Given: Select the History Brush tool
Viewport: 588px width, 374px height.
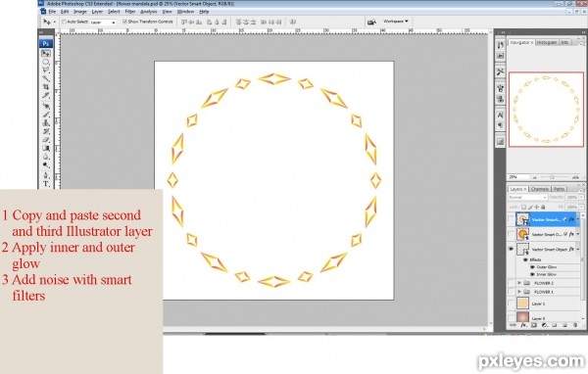Looking at the screenshot, I should click(x=46, y=131).
